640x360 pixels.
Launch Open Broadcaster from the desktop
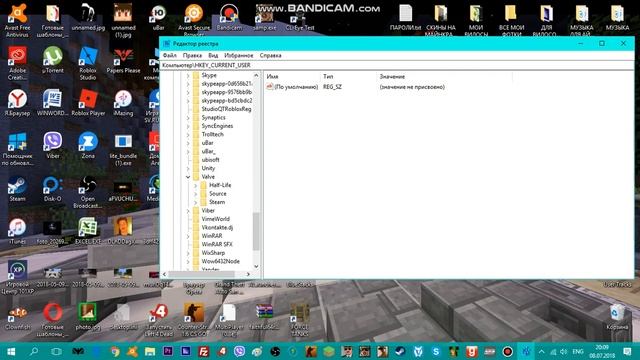(88, 192)
